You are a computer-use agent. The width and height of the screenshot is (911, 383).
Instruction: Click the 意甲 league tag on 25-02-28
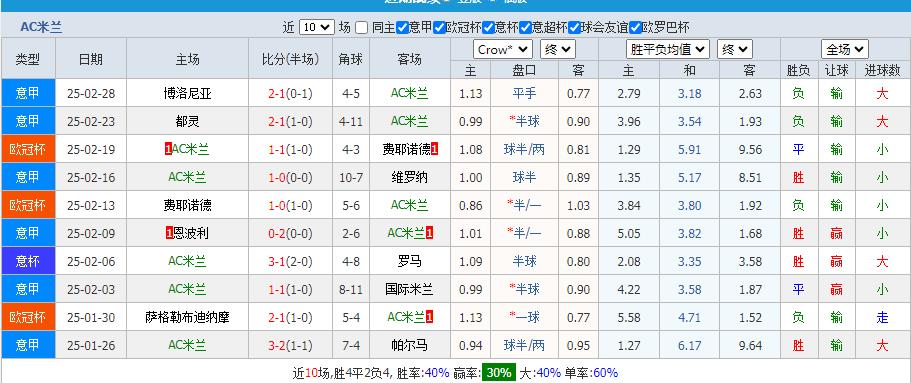point(28,93)
